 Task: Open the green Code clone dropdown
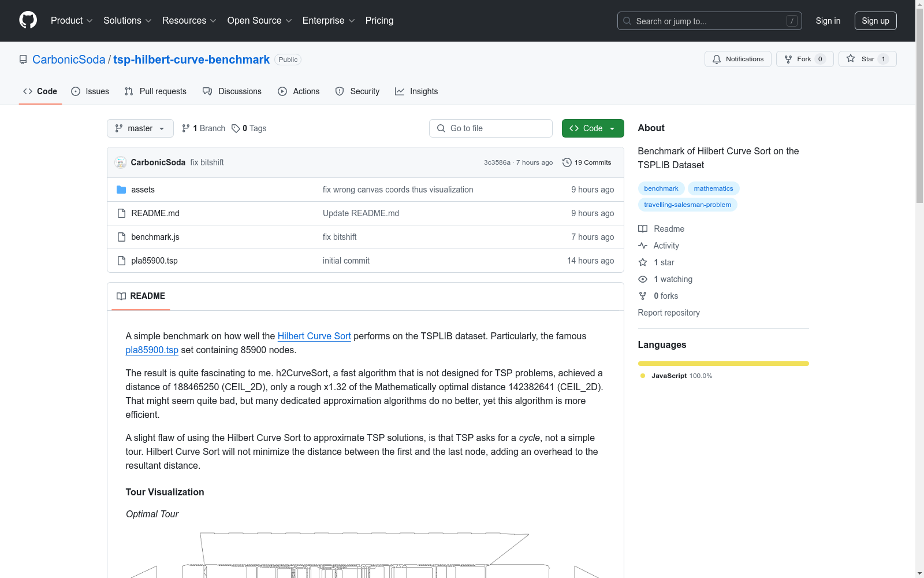pos(593,128)
